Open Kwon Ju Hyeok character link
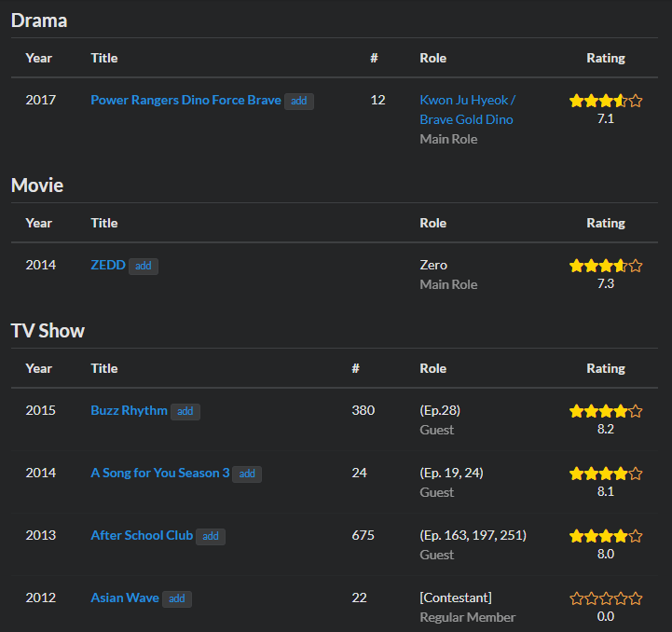This screenshot has width=672, height=632. [467, 100]
